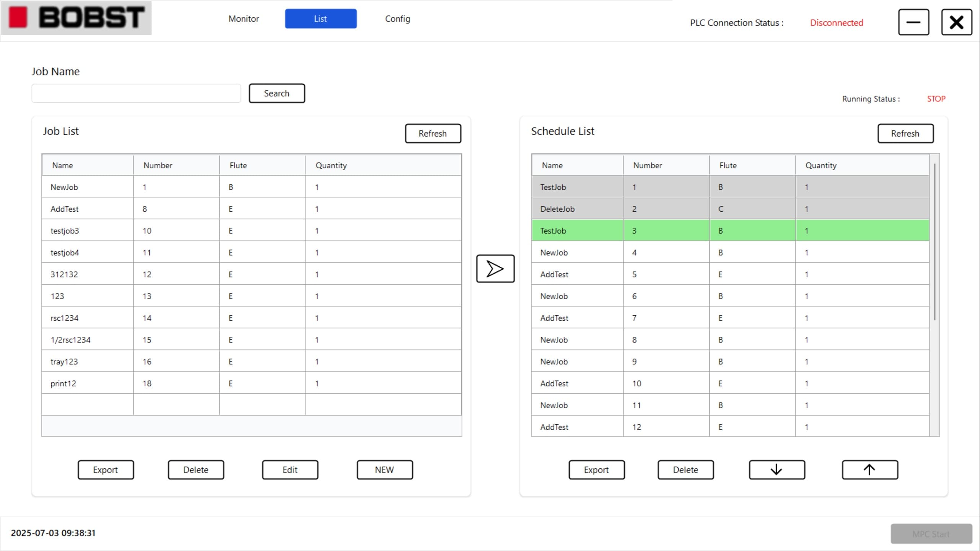Select the testjob3 row in Job List
Image resolution: width=980 pixels, height=551 pixels.
pyautogui.click(x=251, y=231)
